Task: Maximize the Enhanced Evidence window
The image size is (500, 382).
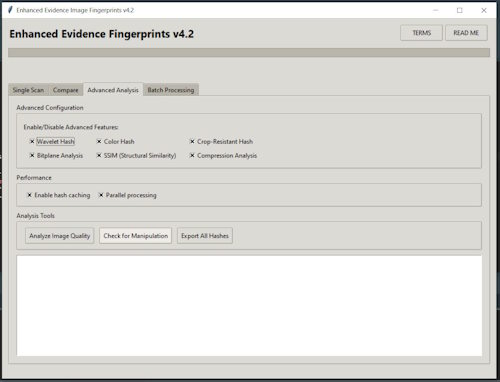Action: click(460, 10)
